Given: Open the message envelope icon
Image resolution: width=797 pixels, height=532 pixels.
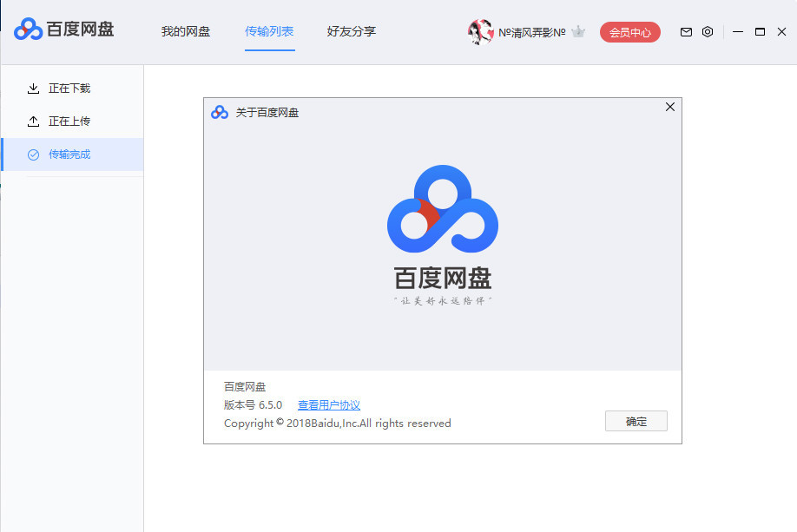Looking at the screenshot, I should click(x=685, y=31).
